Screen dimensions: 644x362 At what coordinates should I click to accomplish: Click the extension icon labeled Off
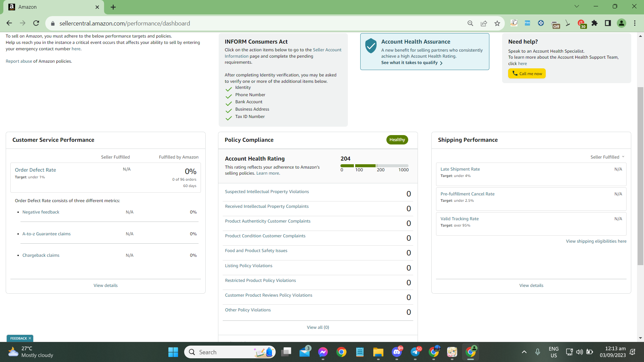click(x=555, y=24)
